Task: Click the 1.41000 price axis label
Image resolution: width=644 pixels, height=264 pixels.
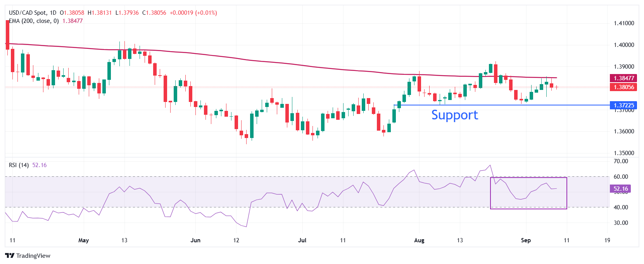Action: click(624, 23)
